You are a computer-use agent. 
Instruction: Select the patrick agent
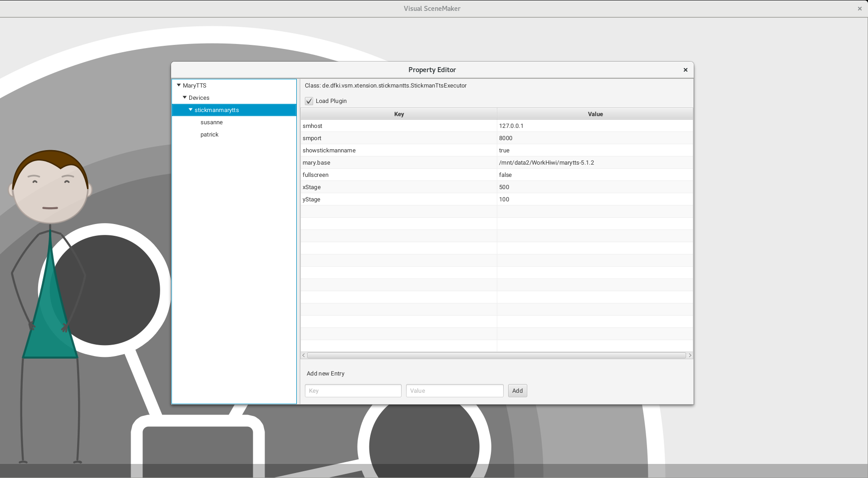pyautogui.click(x=209, y=135)
